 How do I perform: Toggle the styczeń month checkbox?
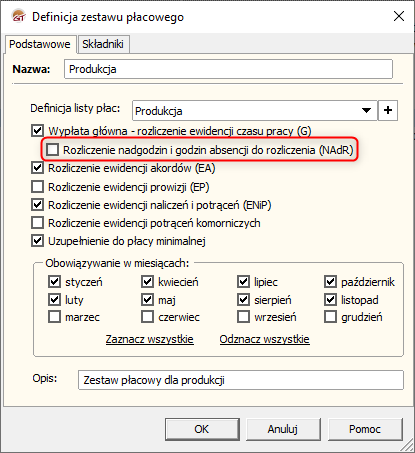click(x=54, y=282)
